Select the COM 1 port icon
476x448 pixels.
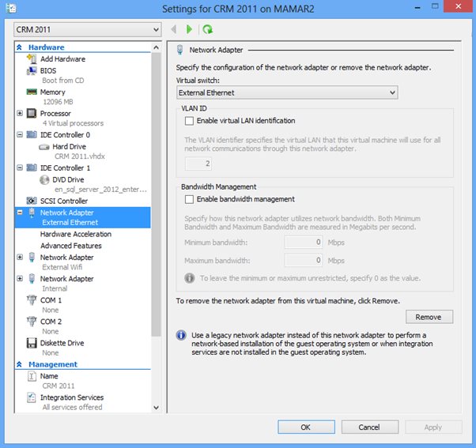coord(32,300)
